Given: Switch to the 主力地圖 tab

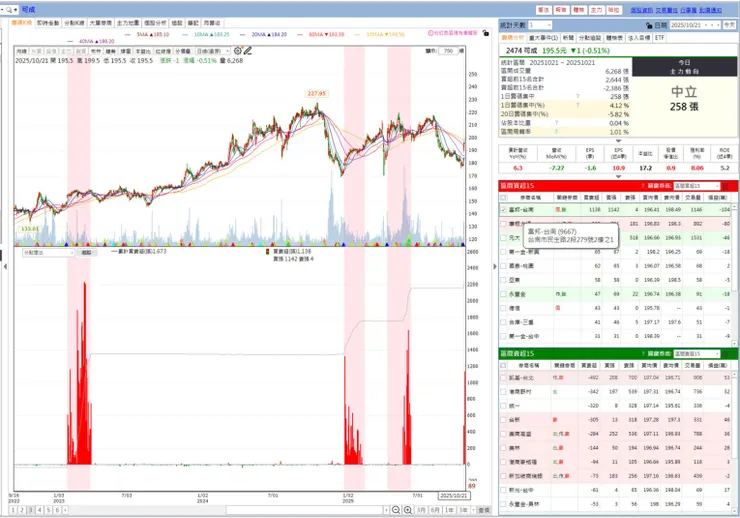Looking at the screenshot, I should point(128,23).
